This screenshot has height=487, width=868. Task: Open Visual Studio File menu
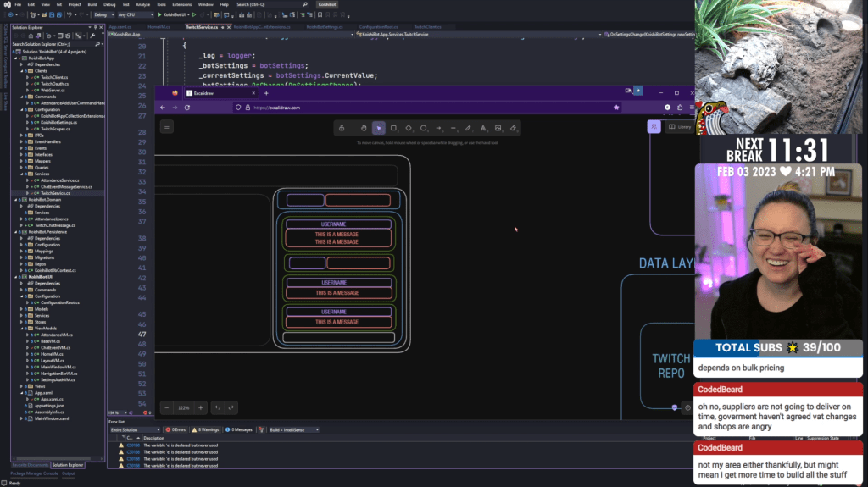(18, 4)
